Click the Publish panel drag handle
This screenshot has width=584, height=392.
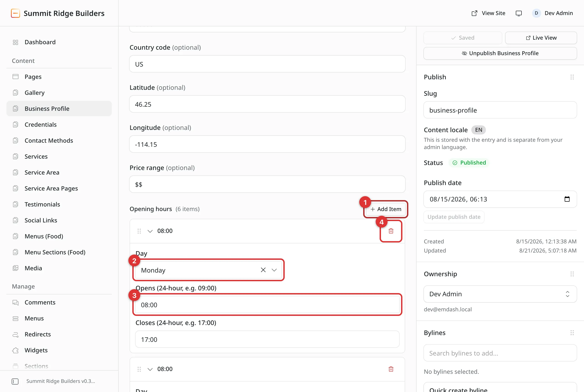point(572,77)
